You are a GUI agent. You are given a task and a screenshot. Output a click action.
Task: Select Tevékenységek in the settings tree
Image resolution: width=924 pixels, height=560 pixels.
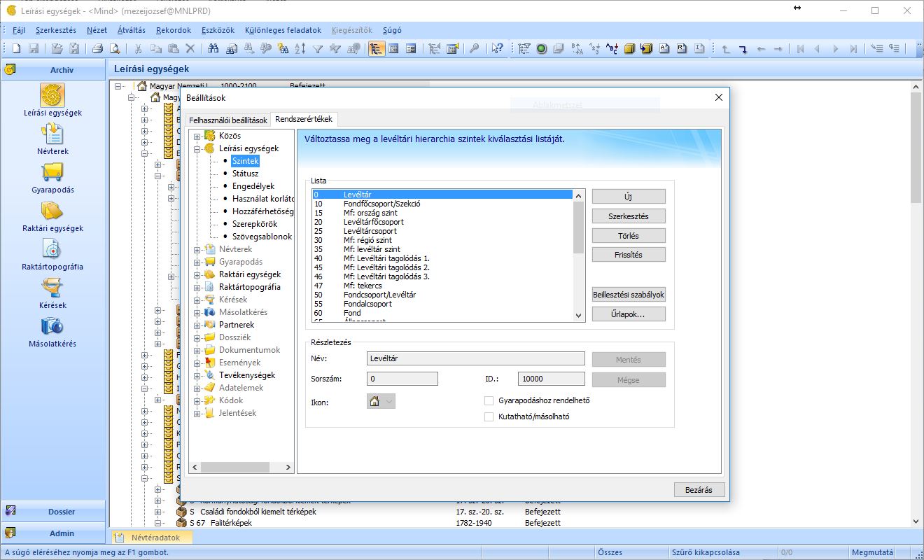point(247,375)
